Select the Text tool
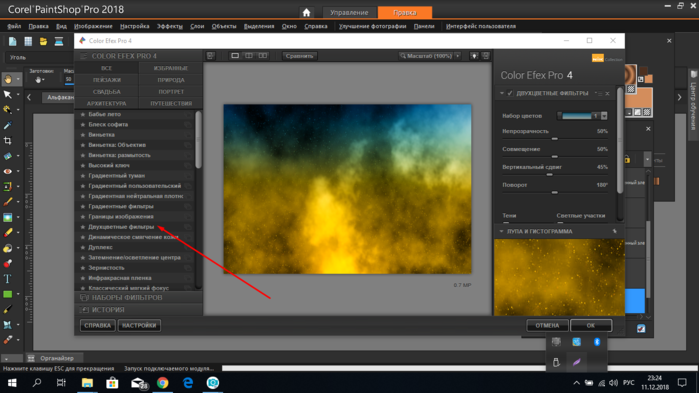This screenshot has width=699, height=393. 8,279
